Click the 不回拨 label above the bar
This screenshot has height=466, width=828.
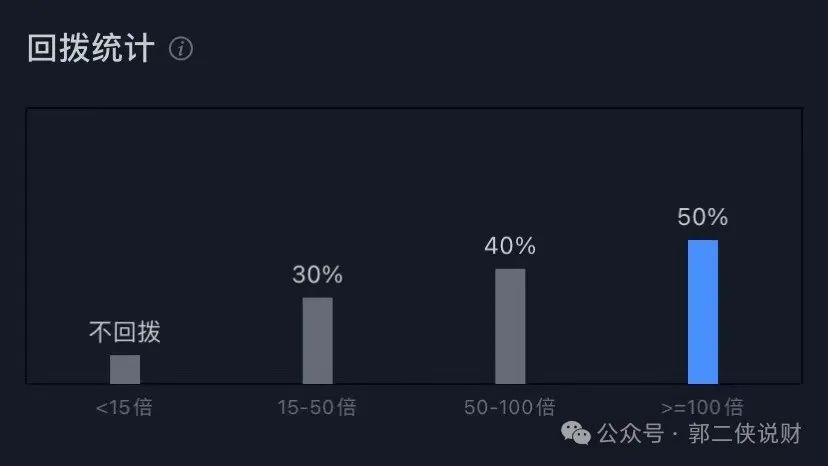click(x=125, y=332)
